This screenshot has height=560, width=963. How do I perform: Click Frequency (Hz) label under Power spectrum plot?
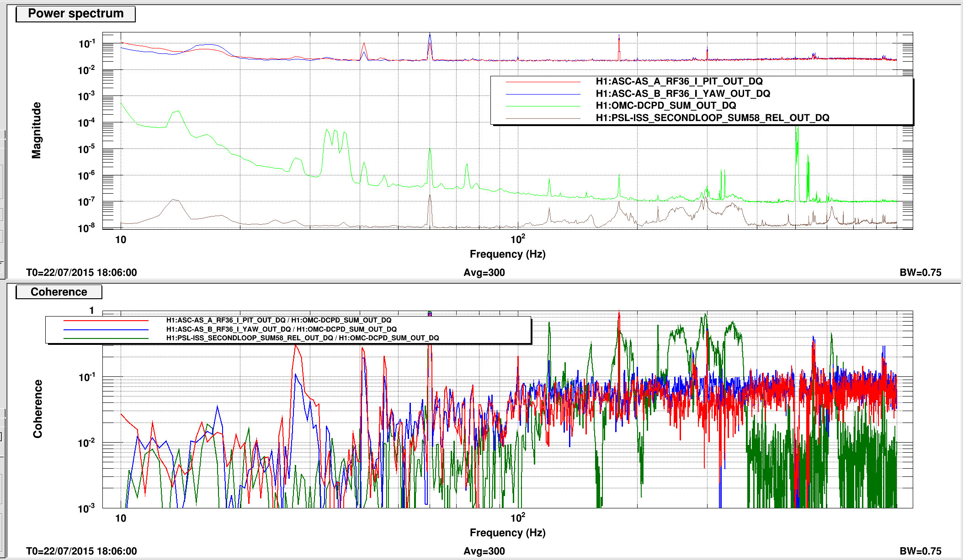[x=507, y=254]
